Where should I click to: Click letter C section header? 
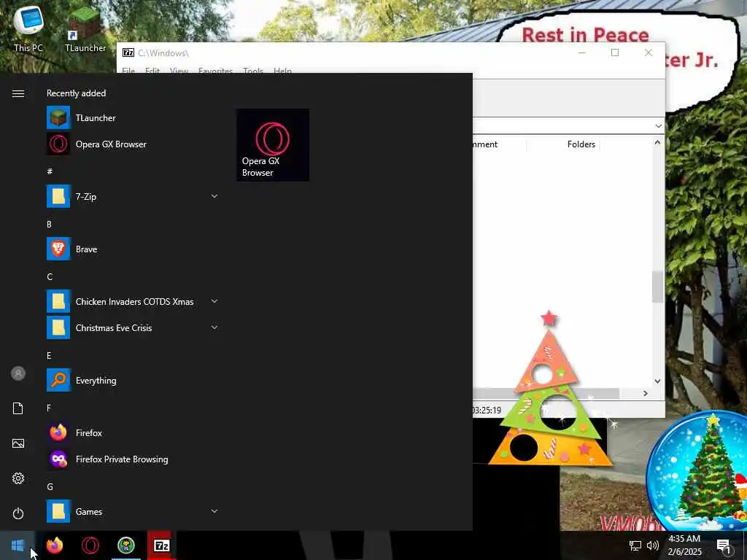[50, 276]
